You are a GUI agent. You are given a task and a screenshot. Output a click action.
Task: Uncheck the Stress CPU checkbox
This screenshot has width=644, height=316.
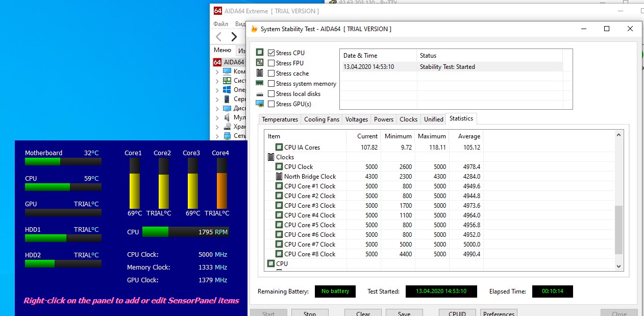(271, 53)
